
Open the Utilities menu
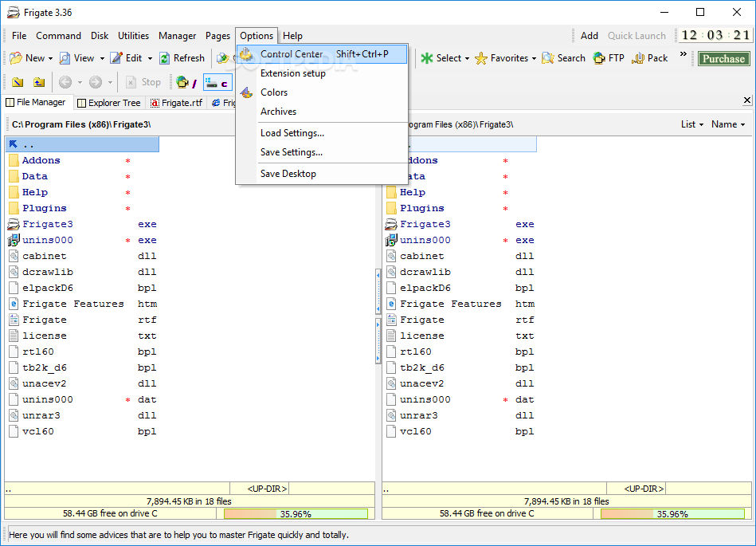134,36
